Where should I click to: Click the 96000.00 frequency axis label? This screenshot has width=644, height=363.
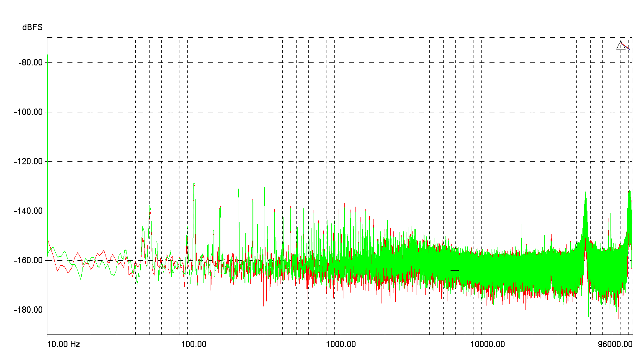[615, 344]
